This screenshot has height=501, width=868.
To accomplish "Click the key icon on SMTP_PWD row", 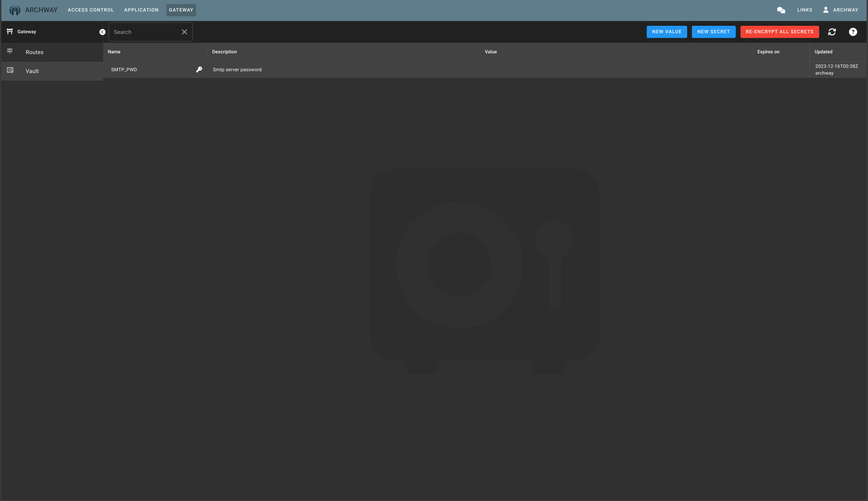I will (199, 70).
